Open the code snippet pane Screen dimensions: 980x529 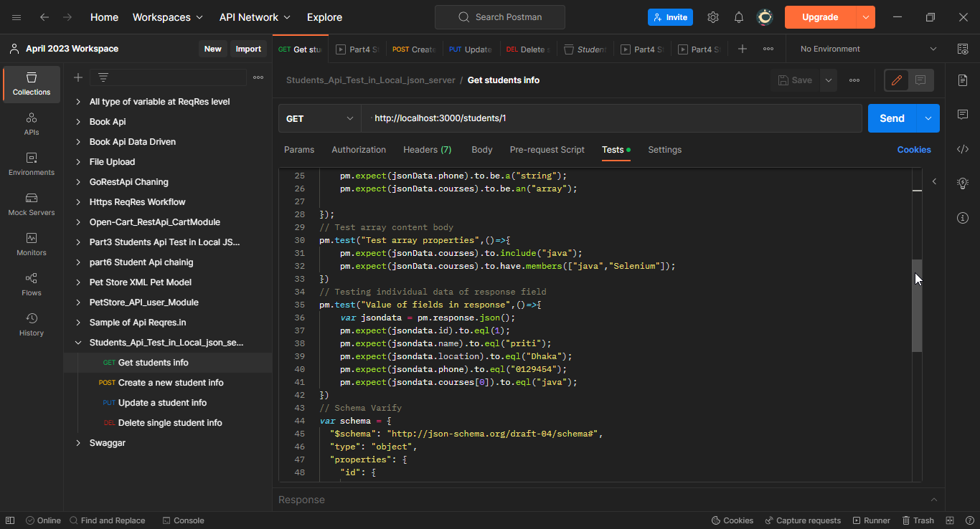tap(963, 149)
